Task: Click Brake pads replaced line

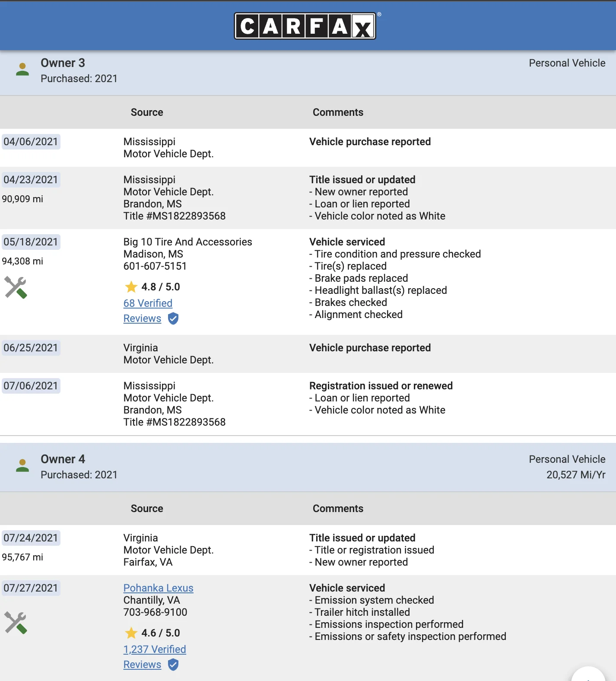Action: (x=359, y=278)
